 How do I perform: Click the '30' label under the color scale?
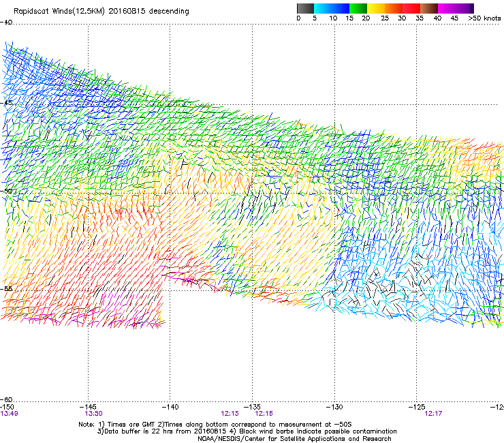(402, 18)
